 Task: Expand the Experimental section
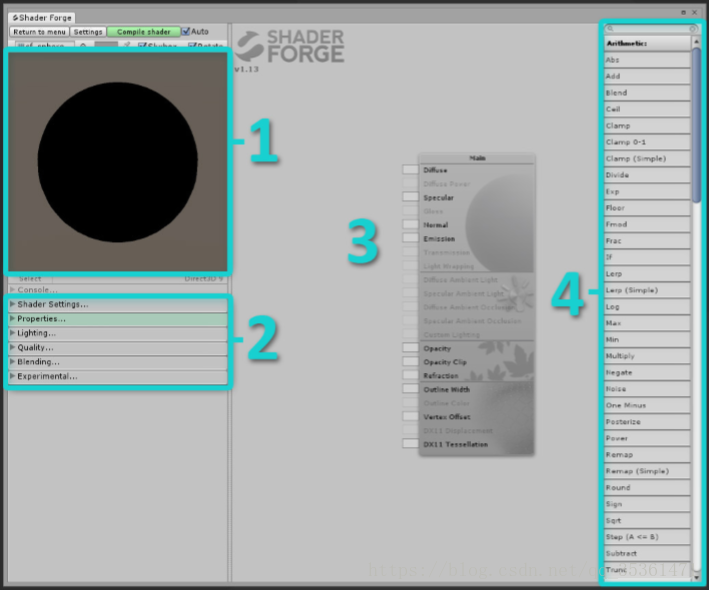pyautogui.click(x=118, y=376)
